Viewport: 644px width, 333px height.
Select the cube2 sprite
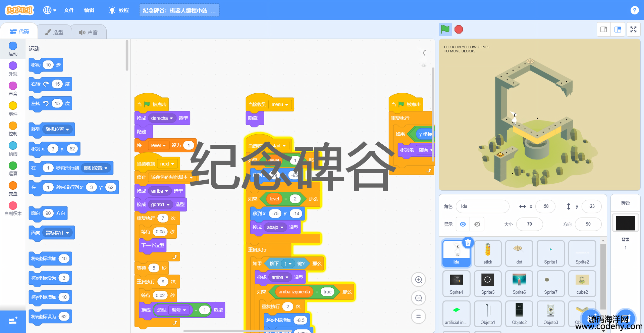pos(582,284)
